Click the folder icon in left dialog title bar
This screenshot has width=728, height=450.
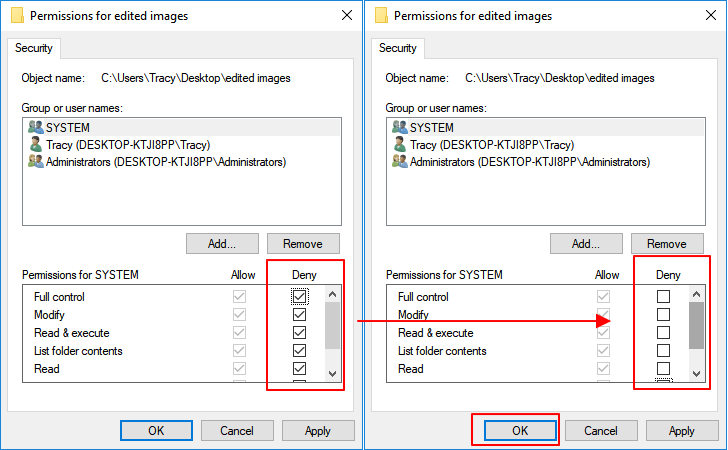[16, 16]
